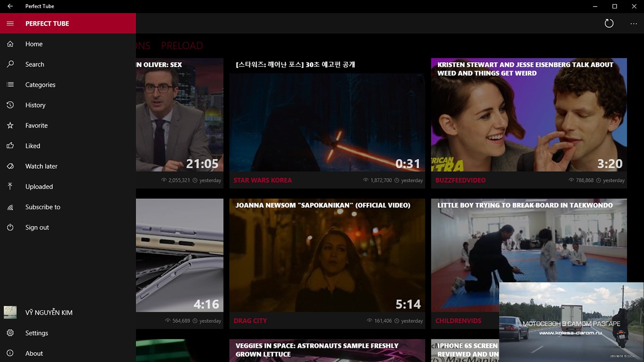Screen dimensions: 644x362
Task: Collapse the Perfect Tube hamburger menu
Action: click(10, 24)
